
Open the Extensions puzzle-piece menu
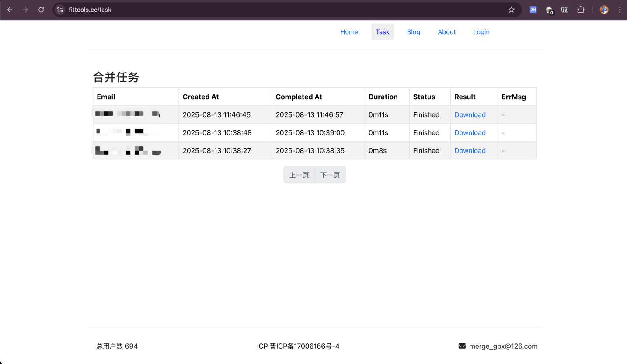click(581, 10)
